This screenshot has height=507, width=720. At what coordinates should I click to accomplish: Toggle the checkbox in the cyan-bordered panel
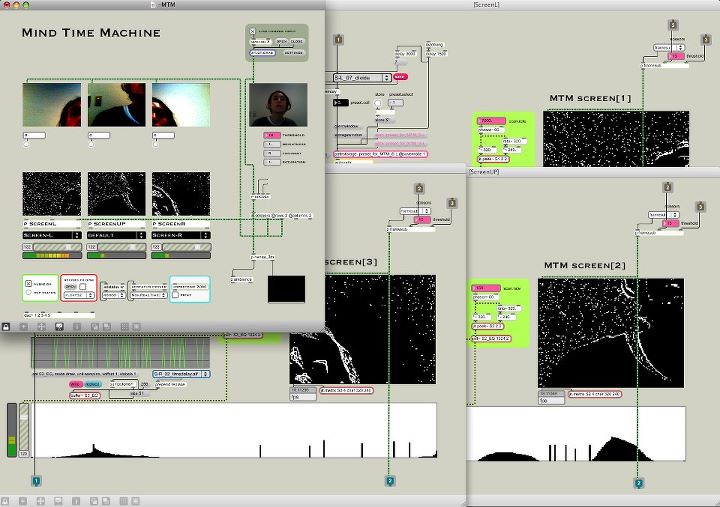pyautogui.click(x=177, y=294)
